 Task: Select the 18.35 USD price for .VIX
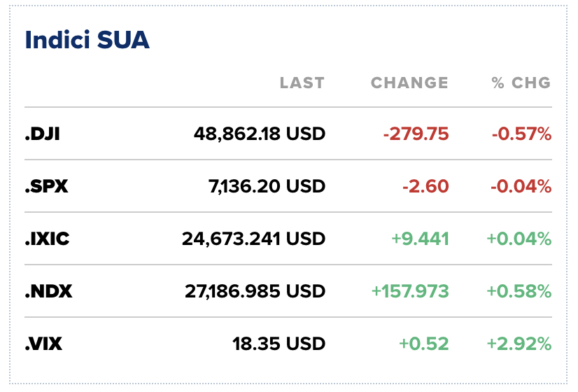coord(279,344)
